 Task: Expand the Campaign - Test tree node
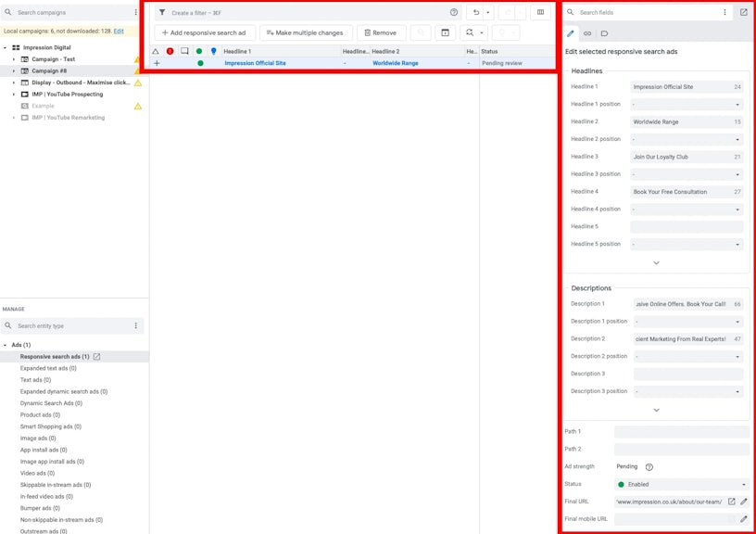point(14,59)
